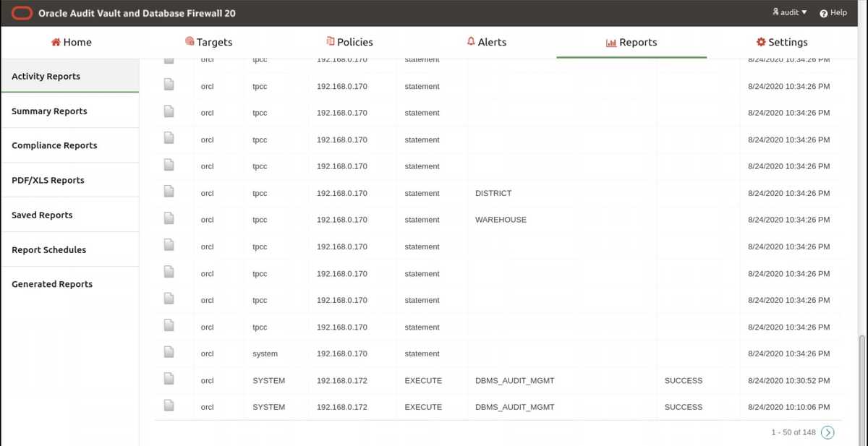
Task: Open Report Schedules in sidebar
Action: click(x=48, y=249)
